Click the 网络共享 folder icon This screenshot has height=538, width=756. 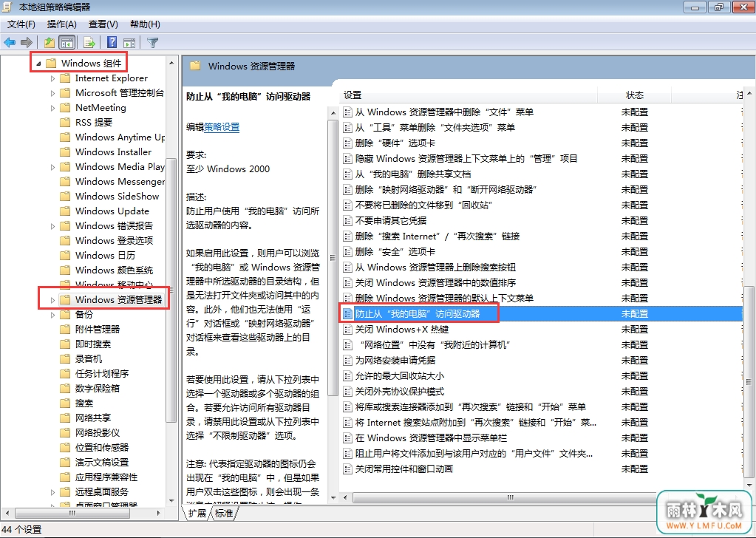(x=65, y=418)
